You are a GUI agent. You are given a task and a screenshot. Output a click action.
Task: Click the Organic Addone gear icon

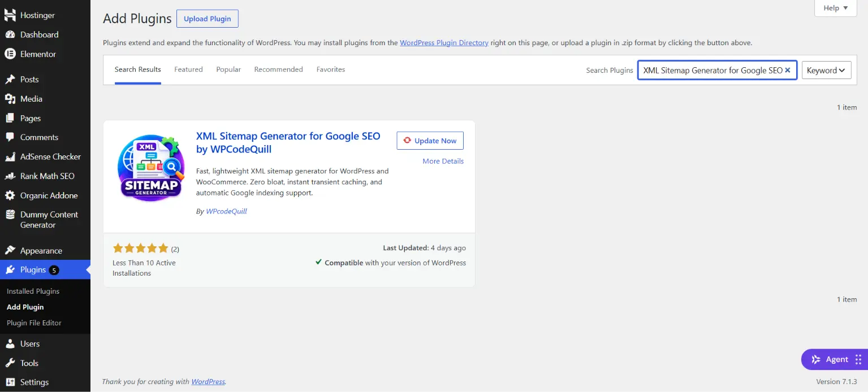pyautogui.click(x=10, y=195)
